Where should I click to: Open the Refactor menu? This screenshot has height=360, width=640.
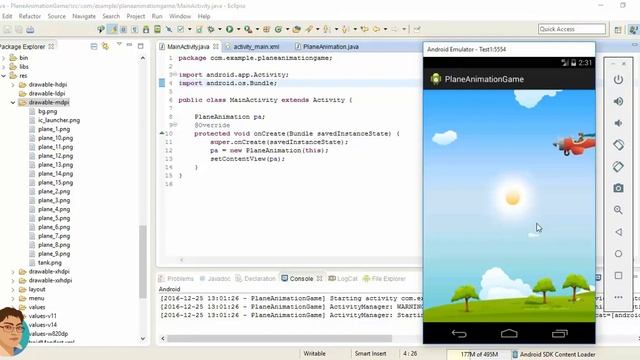point(30,16)
